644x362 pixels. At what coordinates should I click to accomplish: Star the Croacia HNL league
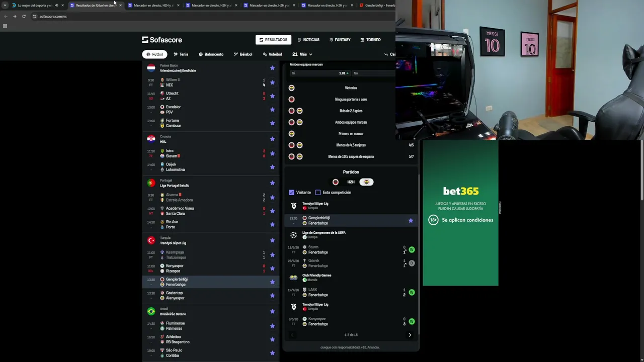[x=272, y=139]
